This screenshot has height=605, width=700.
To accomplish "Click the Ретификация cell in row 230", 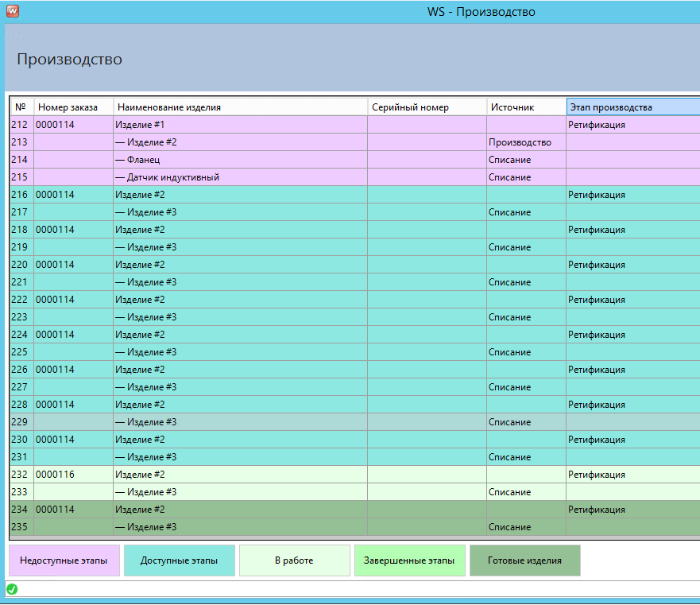I will [633, 440].
